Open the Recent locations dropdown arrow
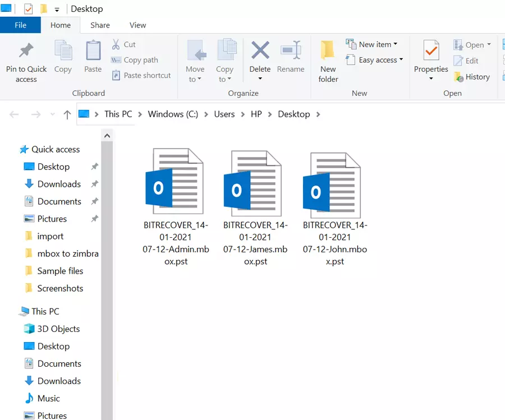The width and height of the screenshot is (505, 420). click(53, 114)
